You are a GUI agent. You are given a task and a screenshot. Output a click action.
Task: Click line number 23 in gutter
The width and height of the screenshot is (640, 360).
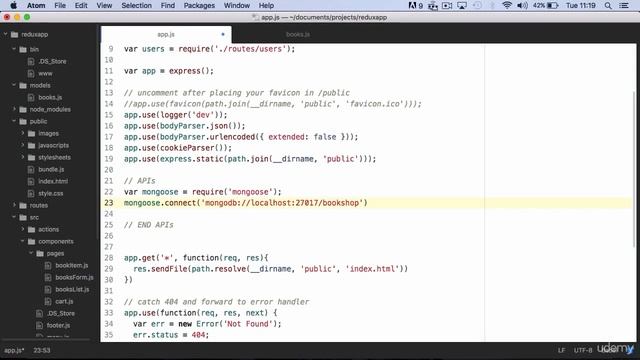(x=109, y=203)
